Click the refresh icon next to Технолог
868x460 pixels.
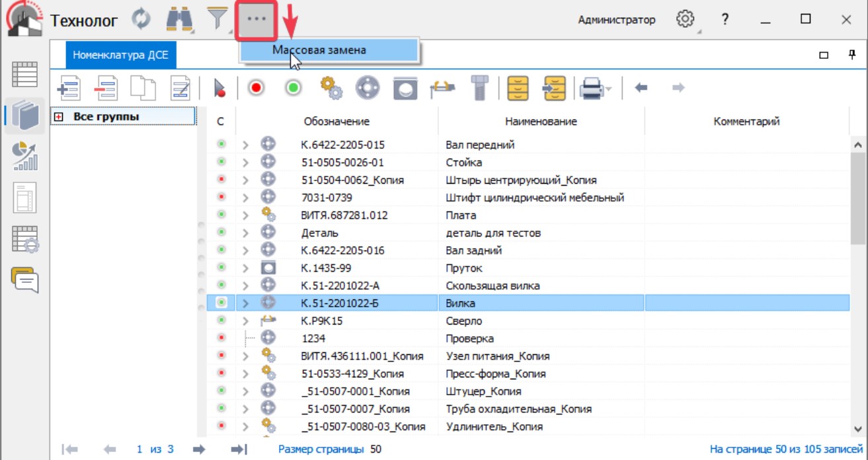[141, 20]
